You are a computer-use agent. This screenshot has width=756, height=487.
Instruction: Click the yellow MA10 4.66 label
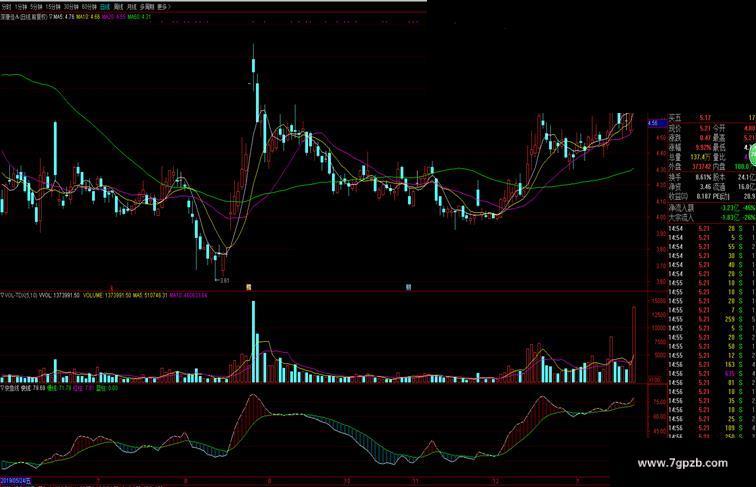coord(88,16)
